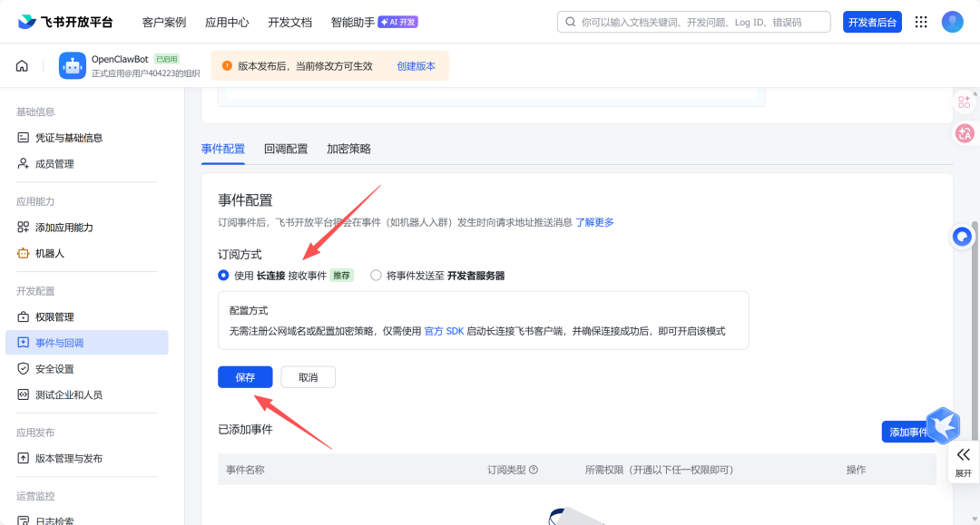The width and height of the screenshot is (980, 525).
Task: Click the OpenClawBot robot app icon
Action: (x=73, y=66)
